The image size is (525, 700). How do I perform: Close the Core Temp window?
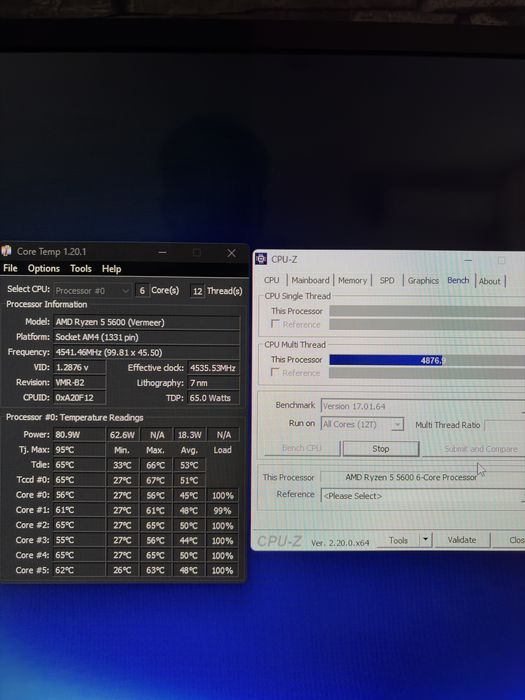(x=231, y=253)
